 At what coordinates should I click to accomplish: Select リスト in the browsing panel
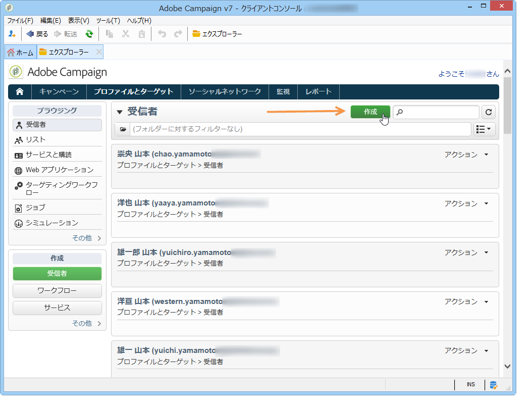click(x=57, y=139)
